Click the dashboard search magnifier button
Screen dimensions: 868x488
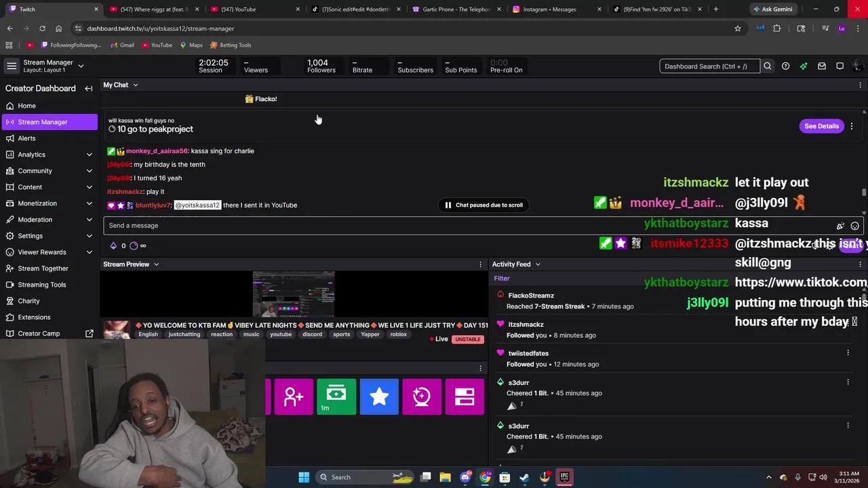coord(768,66)
